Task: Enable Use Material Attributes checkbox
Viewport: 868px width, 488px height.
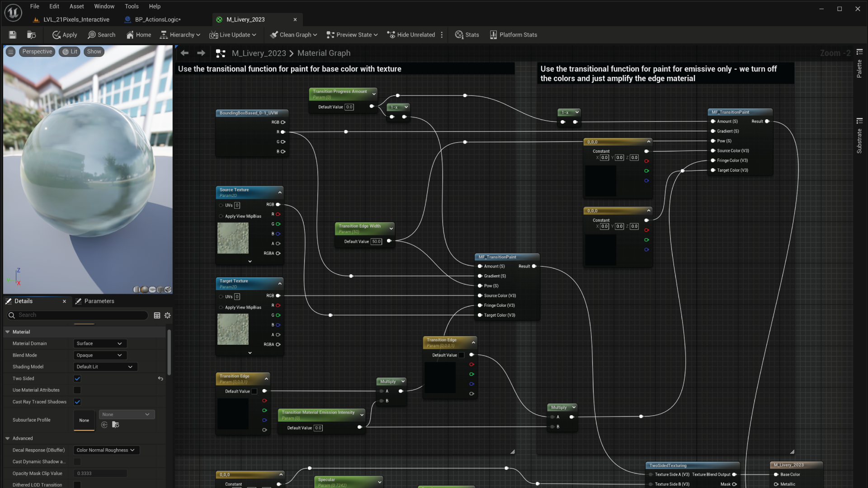Action: (77, 390)
